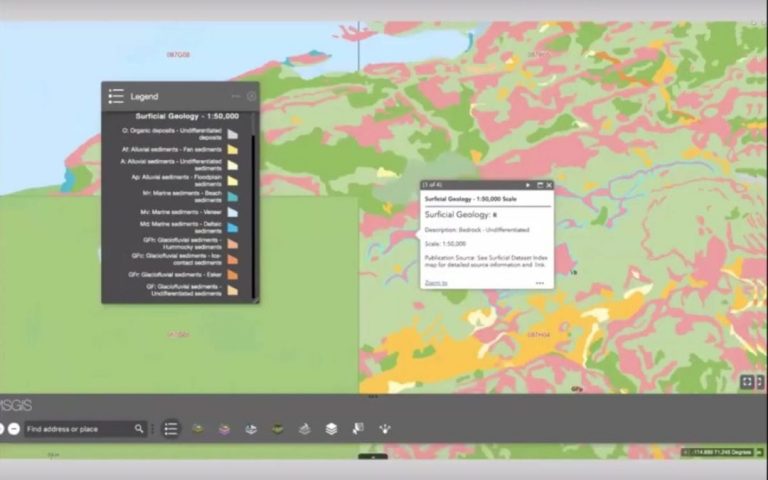Click the stacked layers icon in toolbar
The image size is (768, 480).
pyautogui.click(x=331, y=429)
